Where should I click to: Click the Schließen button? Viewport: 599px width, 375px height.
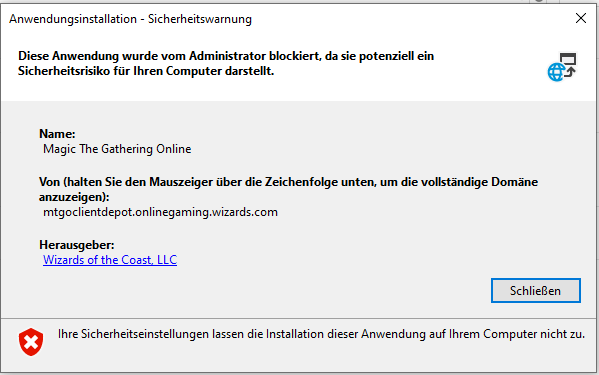tap(536, 291)
